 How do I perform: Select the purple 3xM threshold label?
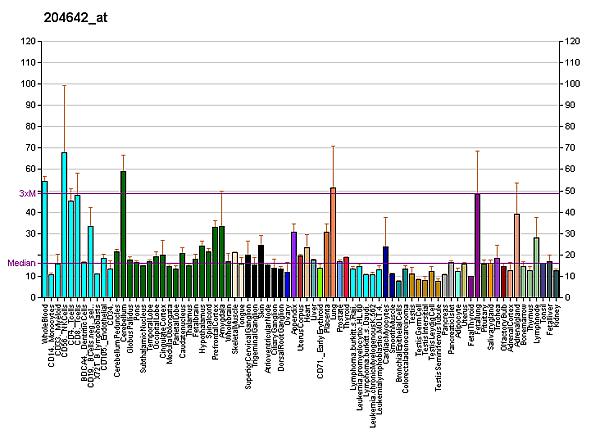coord(27,193)
